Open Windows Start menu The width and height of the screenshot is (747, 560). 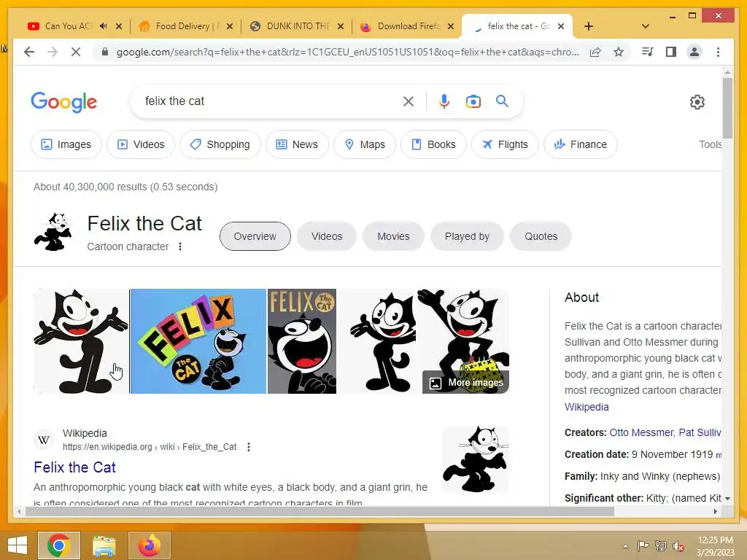tap(18, 545)
